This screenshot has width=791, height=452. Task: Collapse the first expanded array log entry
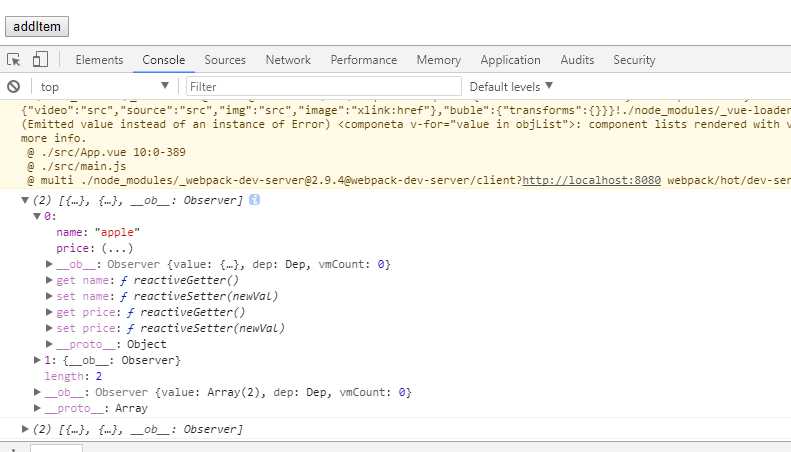click(25, 200)
